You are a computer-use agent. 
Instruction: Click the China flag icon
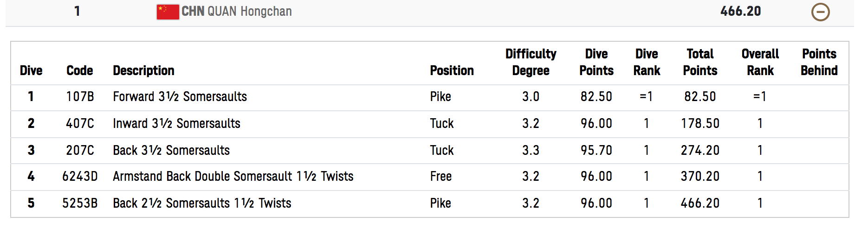point(168,12)
